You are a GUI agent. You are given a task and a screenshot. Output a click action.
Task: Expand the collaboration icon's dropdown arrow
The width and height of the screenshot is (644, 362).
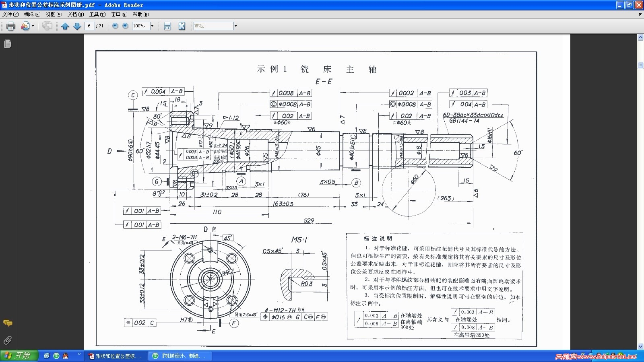[33, 26]
